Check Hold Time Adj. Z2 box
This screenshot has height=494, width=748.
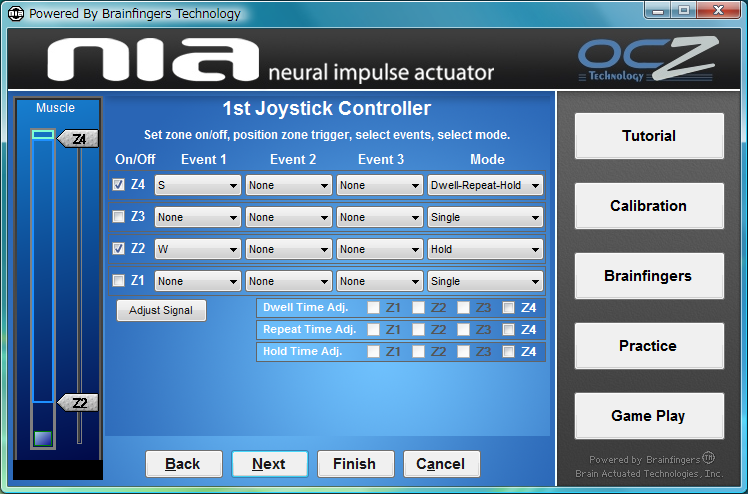coord(418,351)
